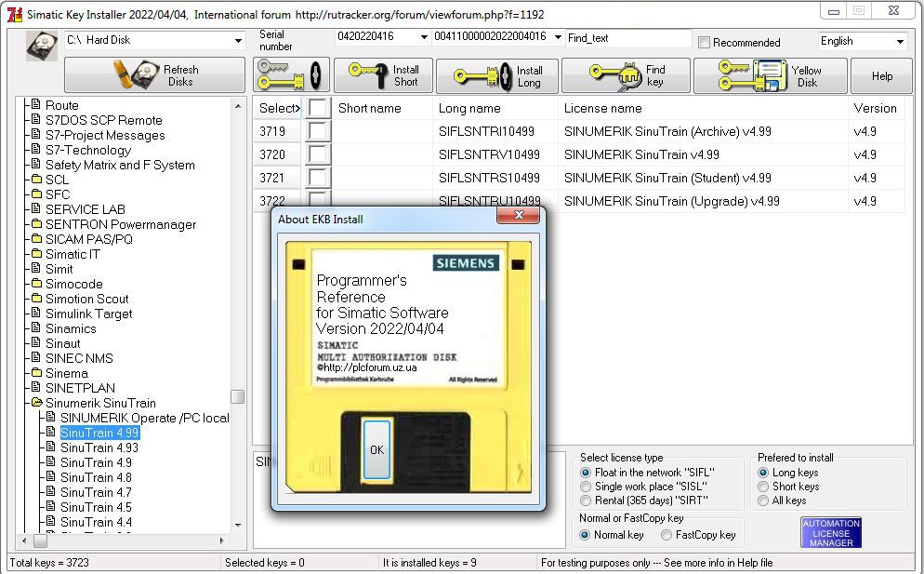Select SINUMERIK Operate /PC local
The height and width of the screenshot is (574, 924).
point(144,418)
